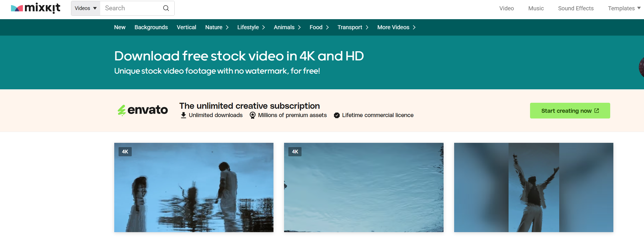
Task: Open the man with raised arms video thumbnail
Action: click(x=533, y=187)
